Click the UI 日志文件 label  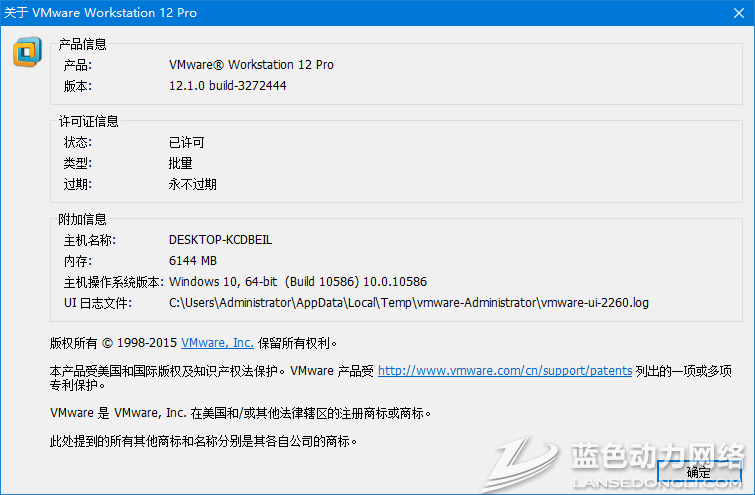(97, 302)
